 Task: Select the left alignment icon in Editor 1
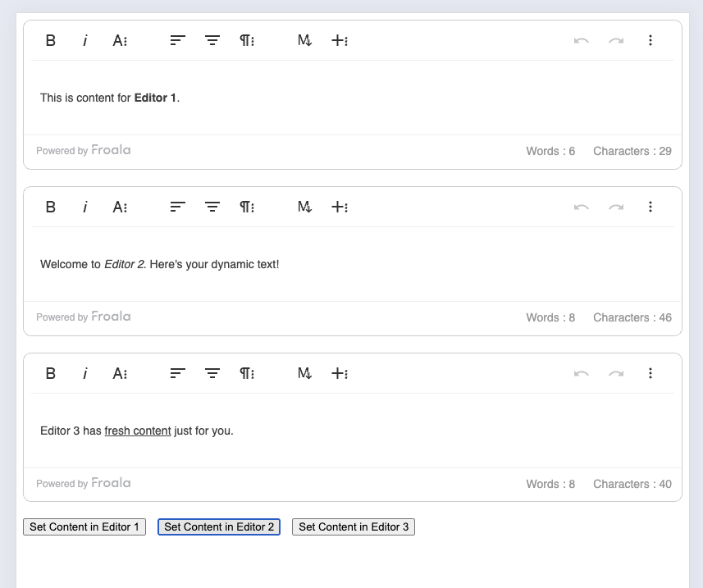[x=176, y=40]
